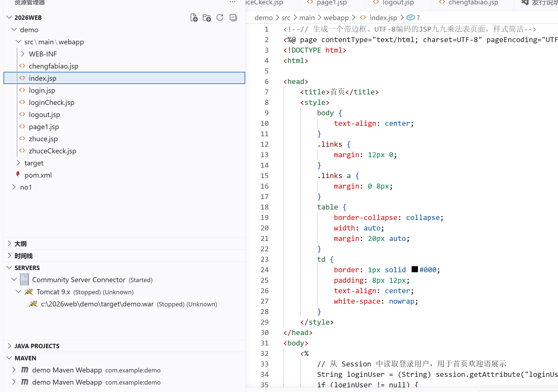Switch to the logout.jsp editor tab
The height and width of the screenshot is (392, 558).
pyautogui.click(x=398, y=3)
